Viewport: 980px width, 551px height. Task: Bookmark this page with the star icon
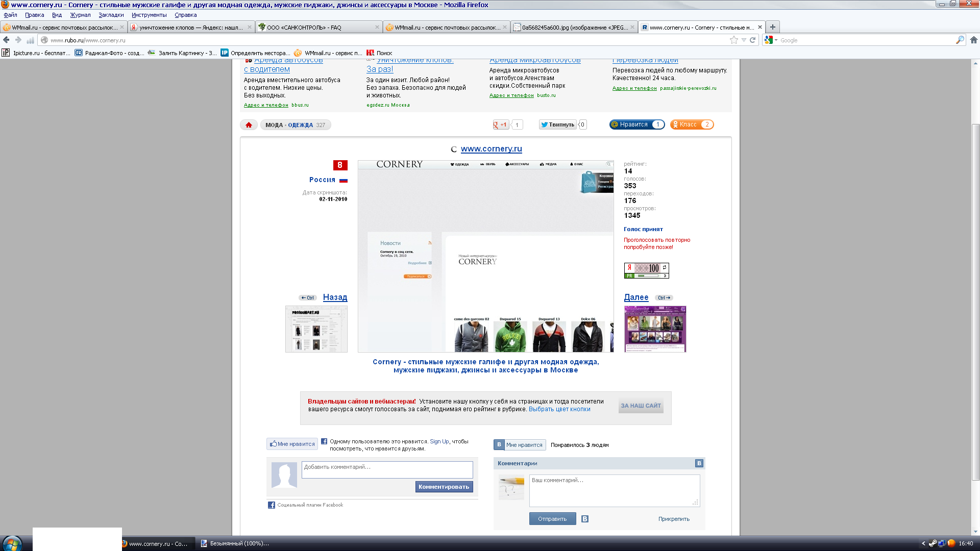tap(734, 40)
